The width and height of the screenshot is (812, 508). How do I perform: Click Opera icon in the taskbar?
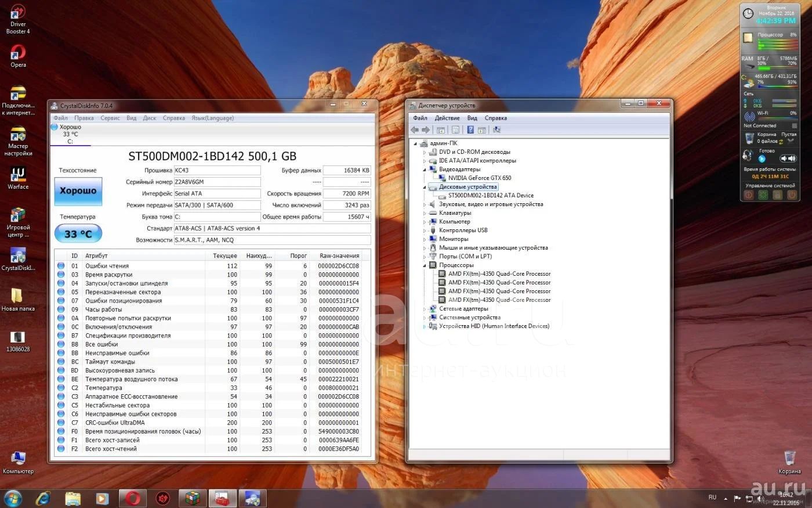[133, 498]
